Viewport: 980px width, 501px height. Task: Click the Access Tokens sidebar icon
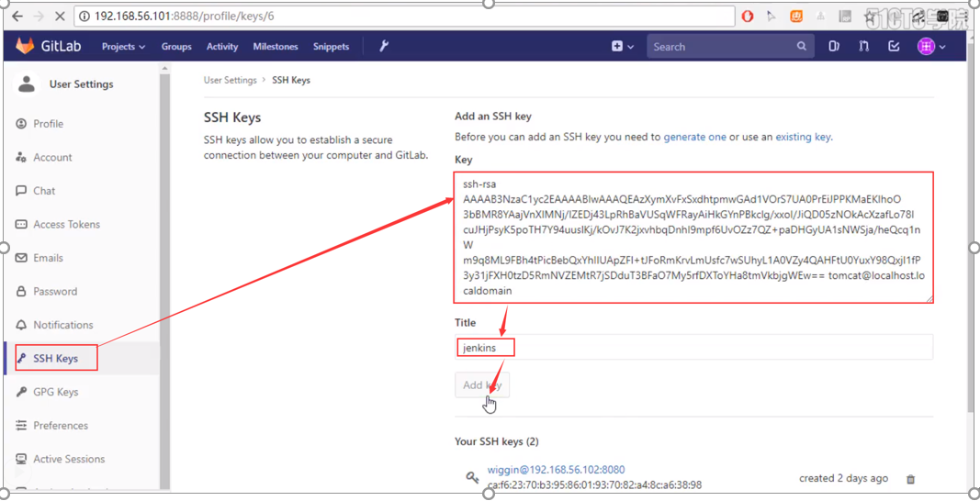(x=21, y=224)
